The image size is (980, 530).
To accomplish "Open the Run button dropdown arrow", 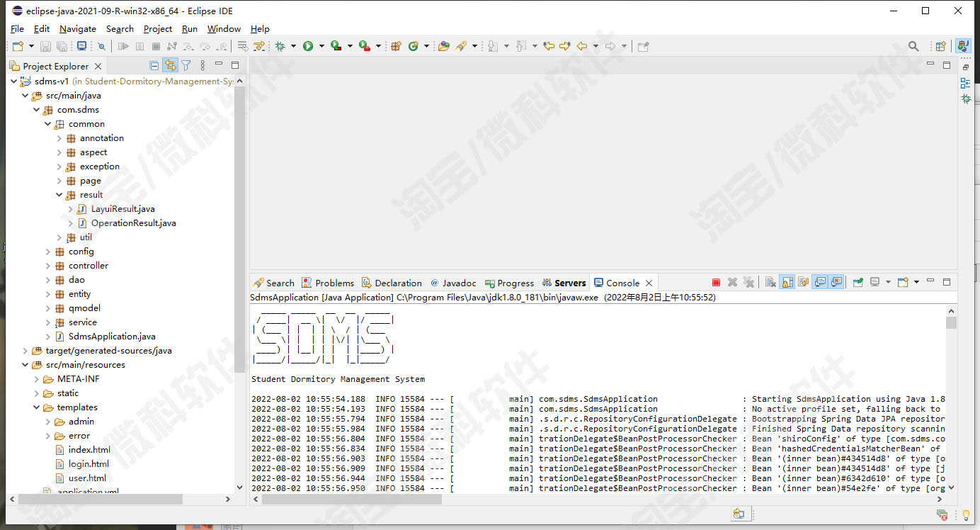I will click(321, 46).
